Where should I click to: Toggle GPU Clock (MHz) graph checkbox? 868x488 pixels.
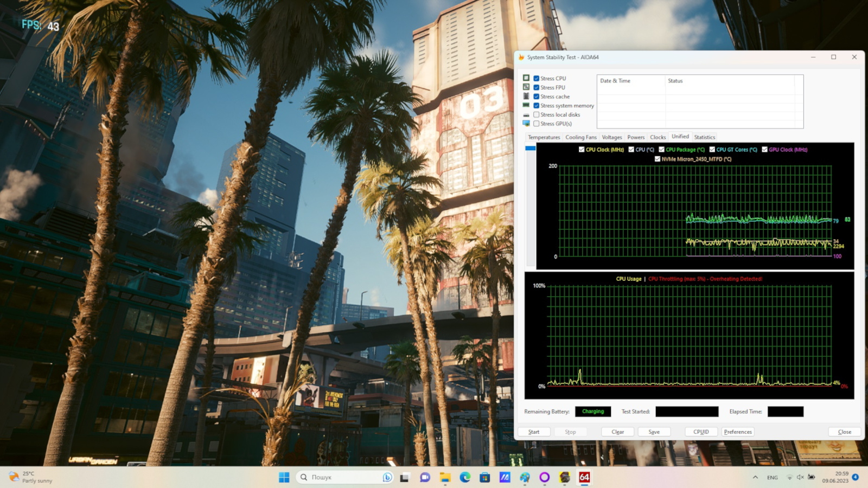tap(765, 150)
